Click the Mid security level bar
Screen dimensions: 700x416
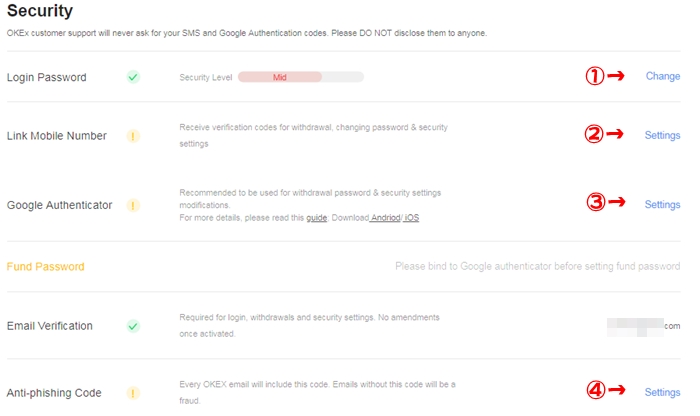coord(301,77)
